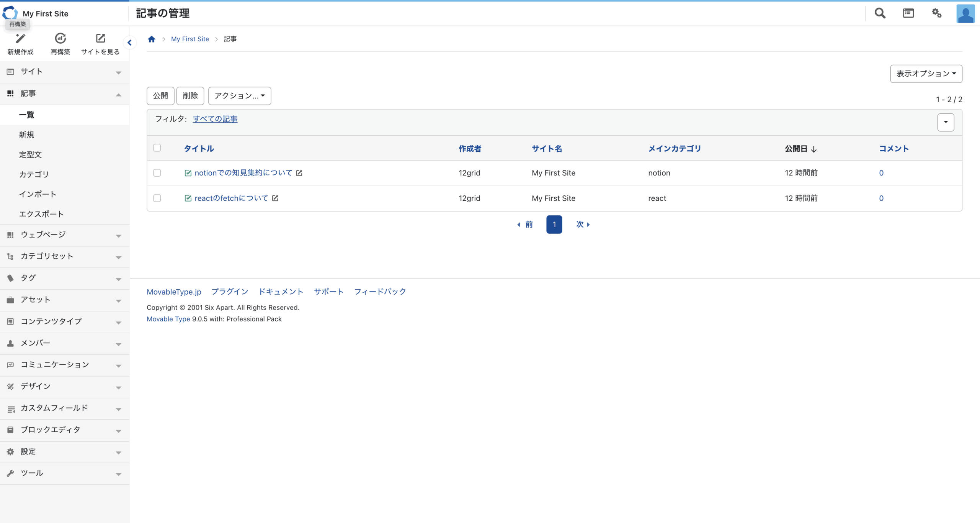Screen dimensions: 980x523
Task: Click the 再構築 rebuild icon
Action: (x=60, y=38)
